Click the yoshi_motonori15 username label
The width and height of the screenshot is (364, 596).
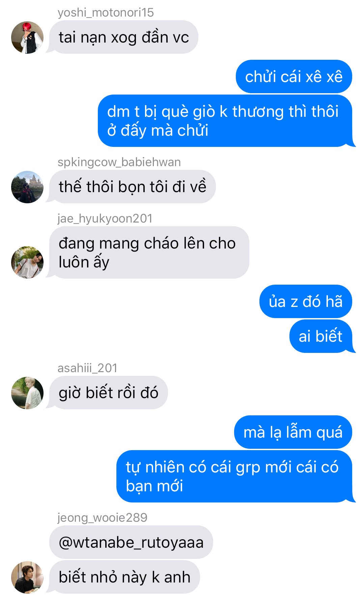coord(106,12)
